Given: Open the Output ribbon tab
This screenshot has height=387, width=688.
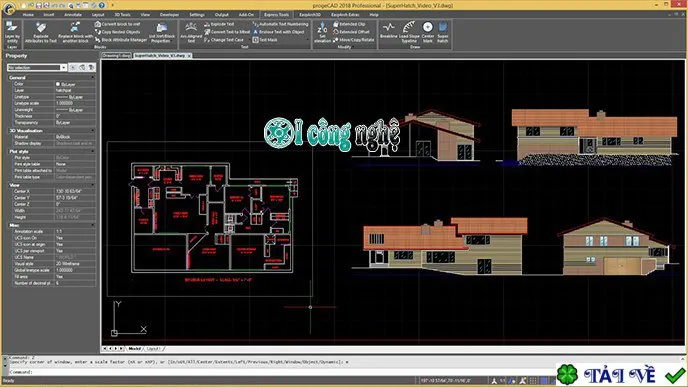Looking at the screenshot, I should coord(222,15).
